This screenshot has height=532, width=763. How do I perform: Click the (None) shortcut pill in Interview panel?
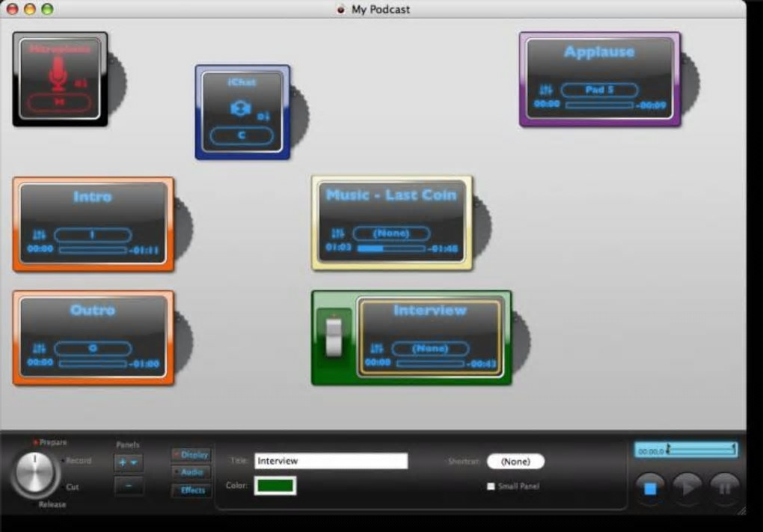[x=430, y=349]
